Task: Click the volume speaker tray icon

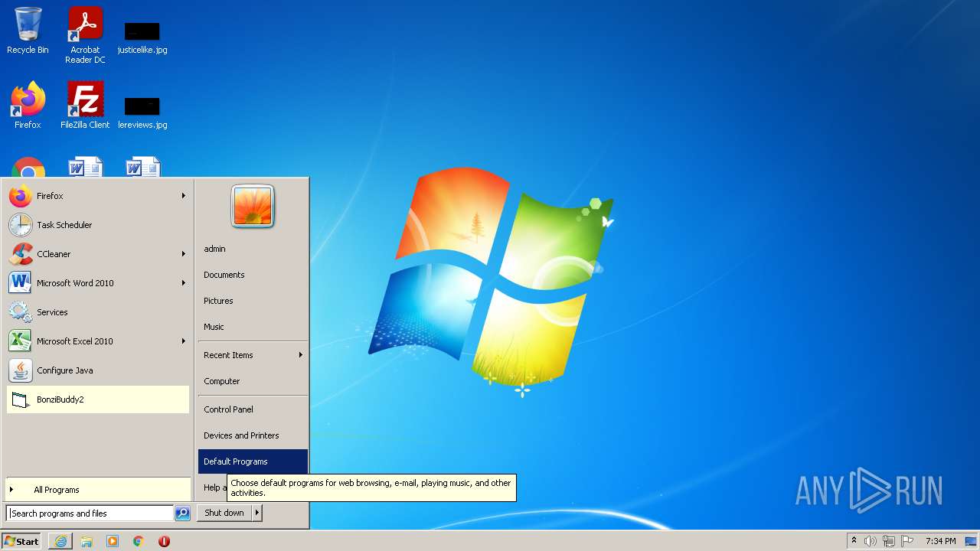Action: (x=871, y=541)
